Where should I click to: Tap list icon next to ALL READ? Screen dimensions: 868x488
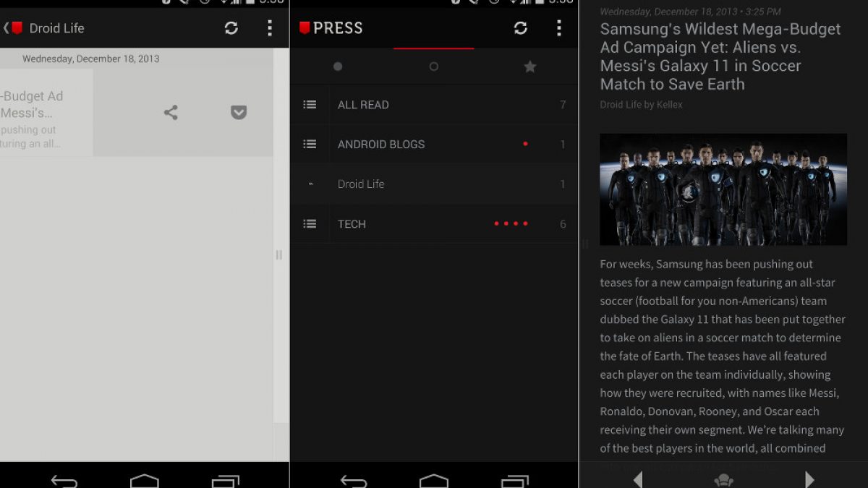click(310, 105)
